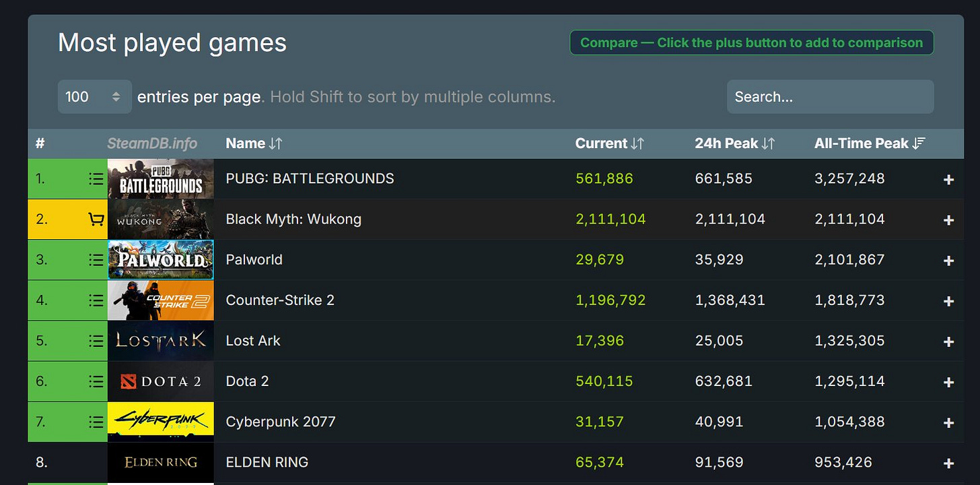Viewport: 980px width, 485px height.
Task: Add ELDEN RING to comparison via plus icon
Action: pos(949,462)
